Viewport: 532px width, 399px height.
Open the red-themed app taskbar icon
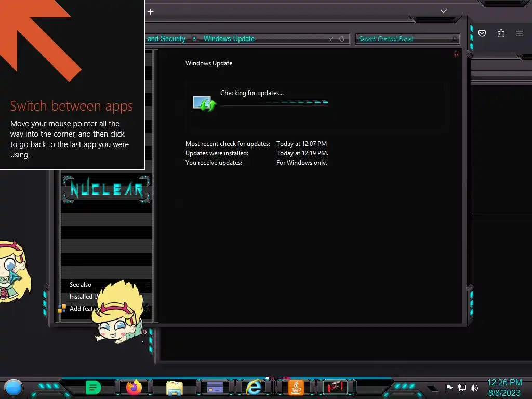[335, 387]
